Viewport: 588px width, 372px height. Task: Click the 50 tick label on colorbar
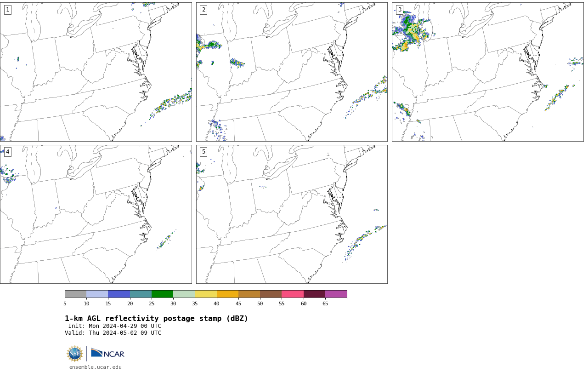(x=260, y=303)
